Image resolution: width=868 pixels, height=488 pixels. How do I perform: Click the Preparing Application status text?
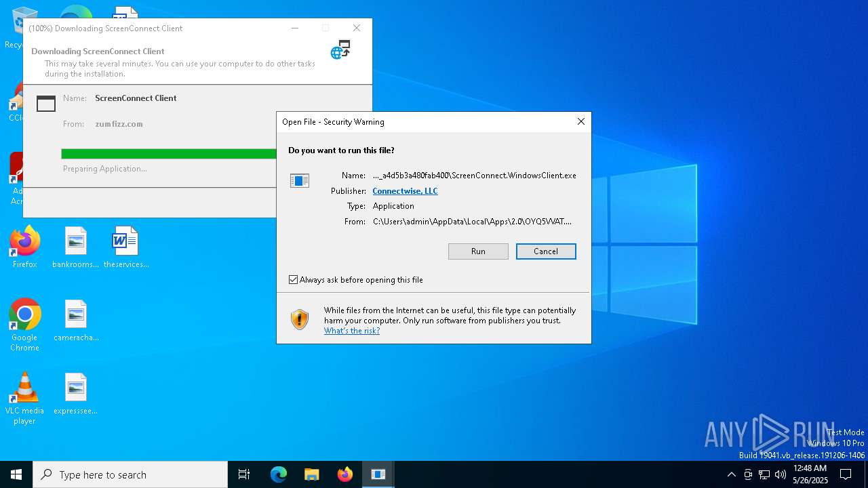tap(105, 169)
